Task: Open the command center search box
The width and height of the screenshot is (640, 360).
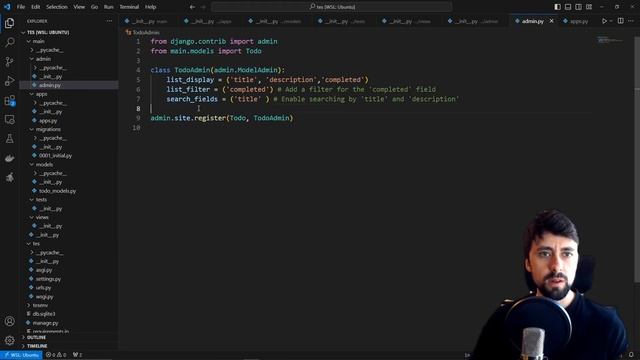Action: pos(331,7)
